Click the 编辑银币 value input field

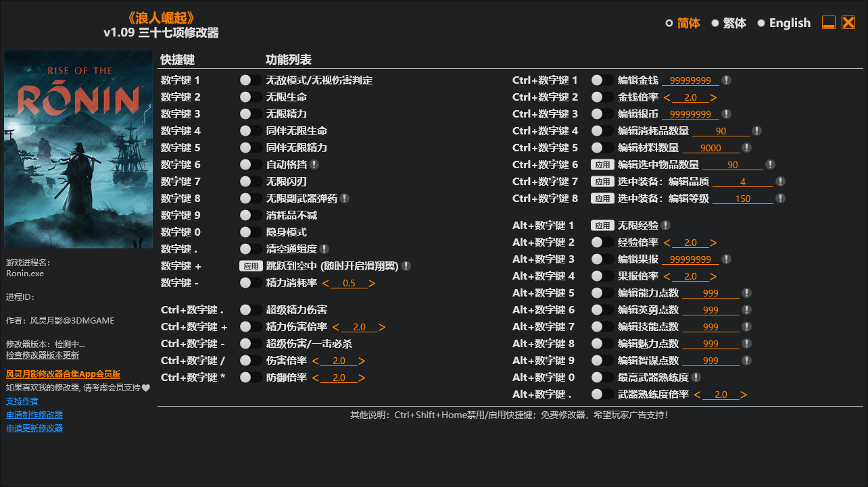click(690, 114)
